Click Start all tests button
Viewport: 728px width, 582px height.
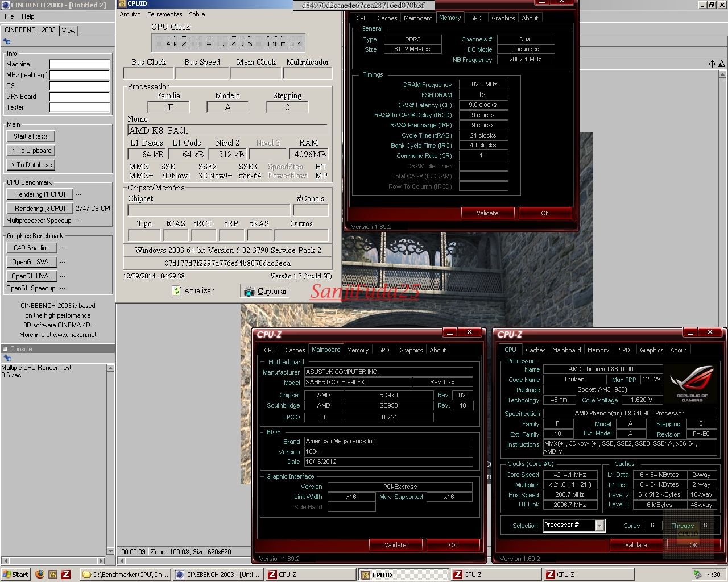coord(31,136)
